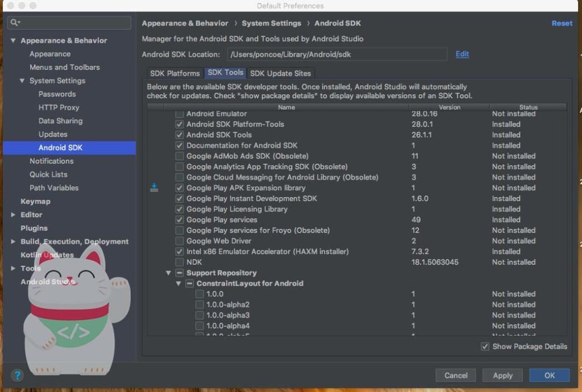
Task: Check ConstraintLayout 1.0.0-alpha2 checkbox
Action: 199,305
